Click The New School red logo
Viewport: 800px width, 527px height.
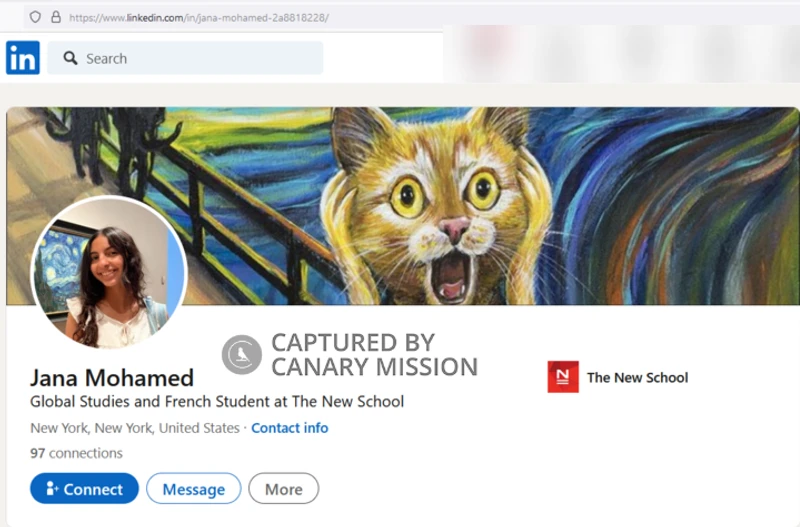(563, 377)
